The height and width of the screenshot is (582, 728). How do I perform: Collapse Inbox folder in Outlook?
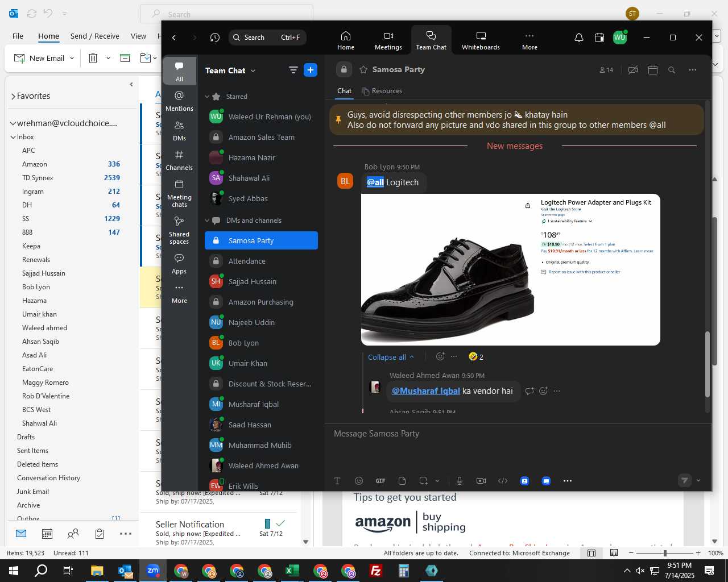[x=13, y=137]
